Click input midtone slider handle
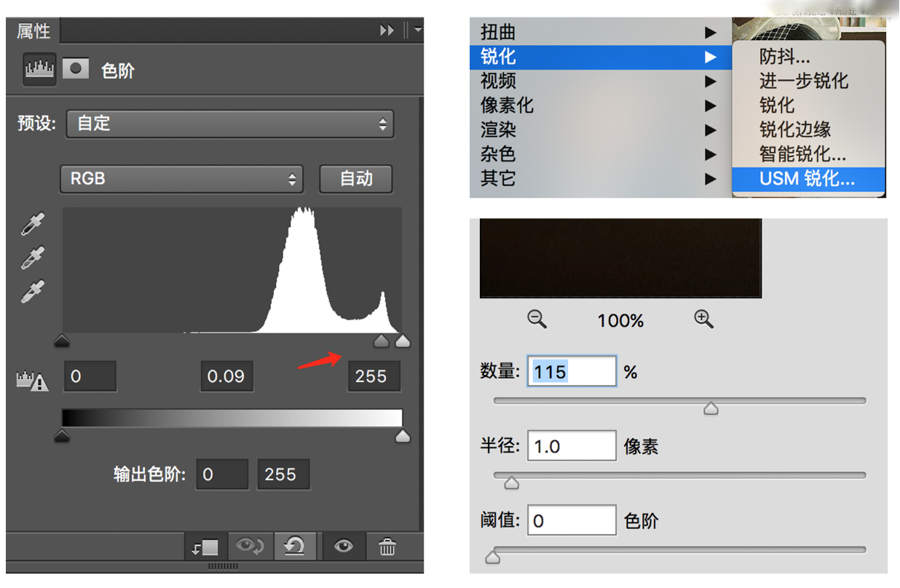The image size is (900, 588). [x=381, y=341]
